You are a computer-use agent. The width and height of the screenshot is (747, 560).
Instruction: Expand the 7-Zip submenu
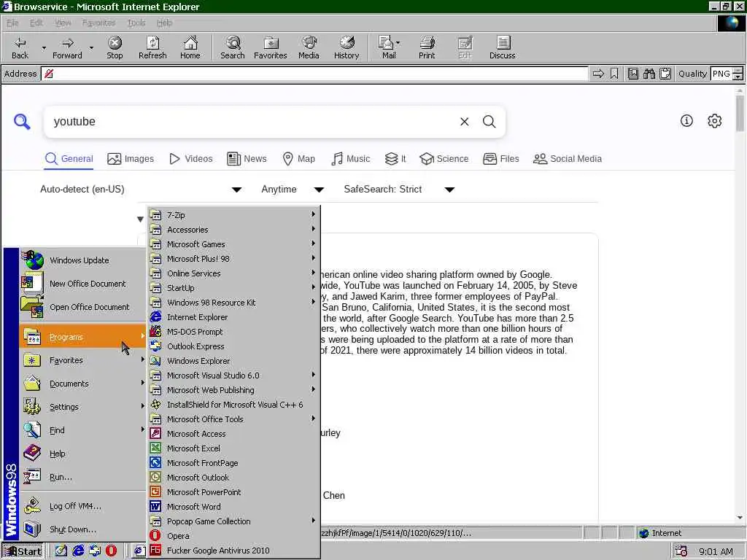(234, 215)
